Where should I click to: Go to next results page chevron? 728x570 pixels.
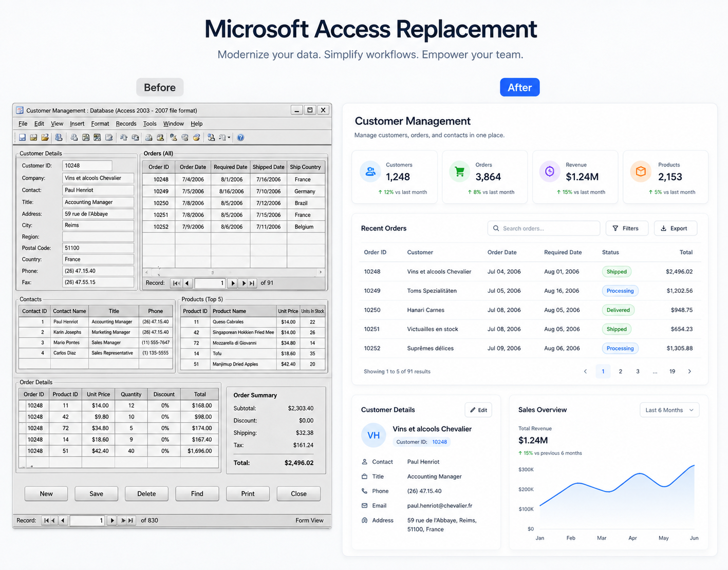click(x=689, y=371)
